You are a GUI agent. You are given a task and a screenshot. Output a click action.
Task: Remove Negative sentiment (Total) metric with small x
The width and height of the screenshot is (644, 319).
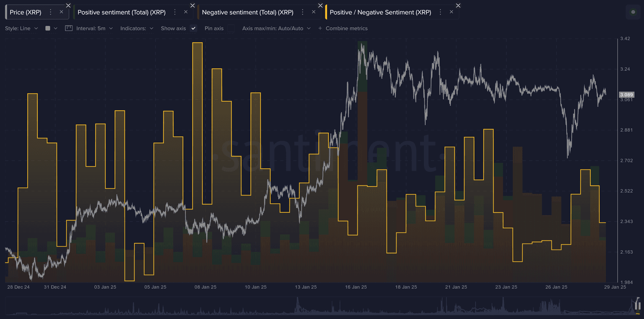point(313,12)
